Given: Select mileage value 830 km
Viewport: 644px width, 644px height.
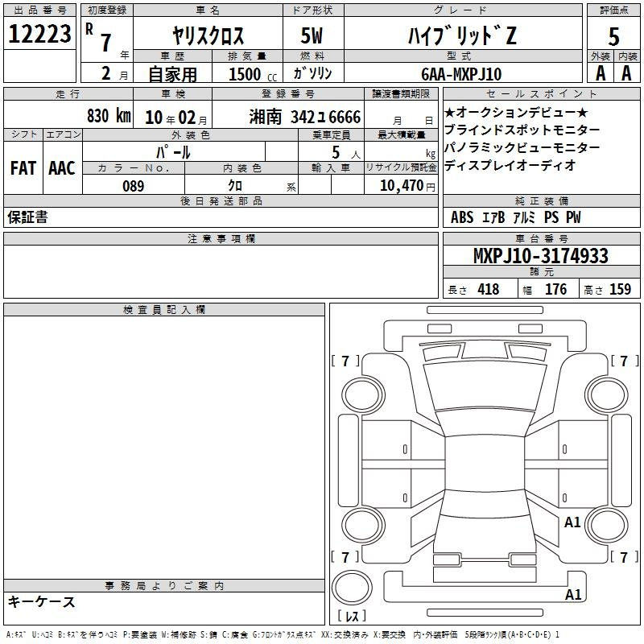Looking at the screenshot, I should click(109, 116).
